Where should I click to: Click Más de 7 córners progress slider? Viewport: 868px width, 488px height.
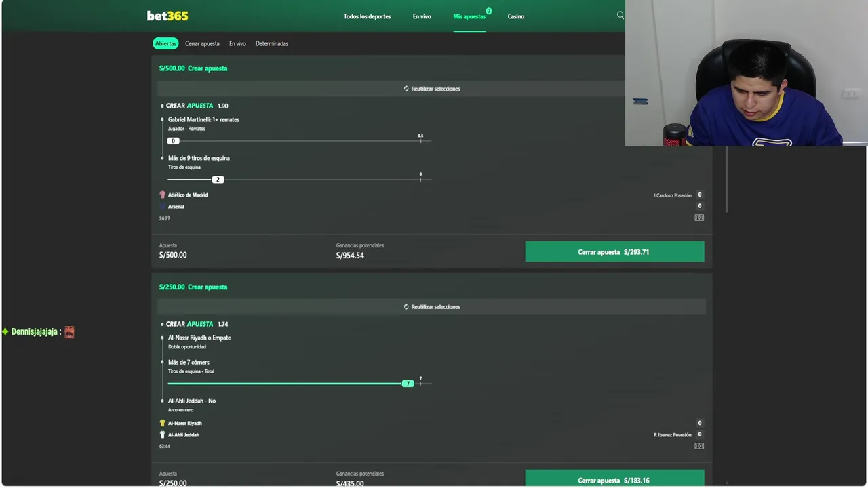[299, 383]
